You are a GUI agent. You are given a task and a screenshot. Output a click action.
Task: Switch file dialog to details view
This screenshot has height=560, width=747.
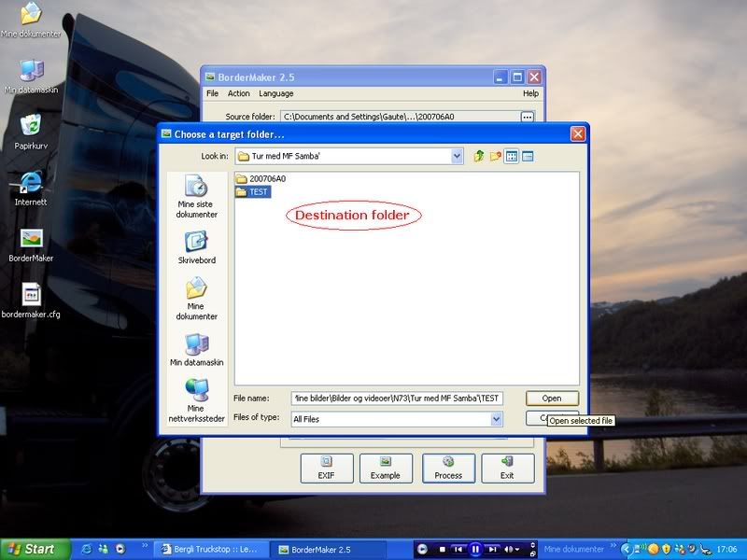point(528,156)
